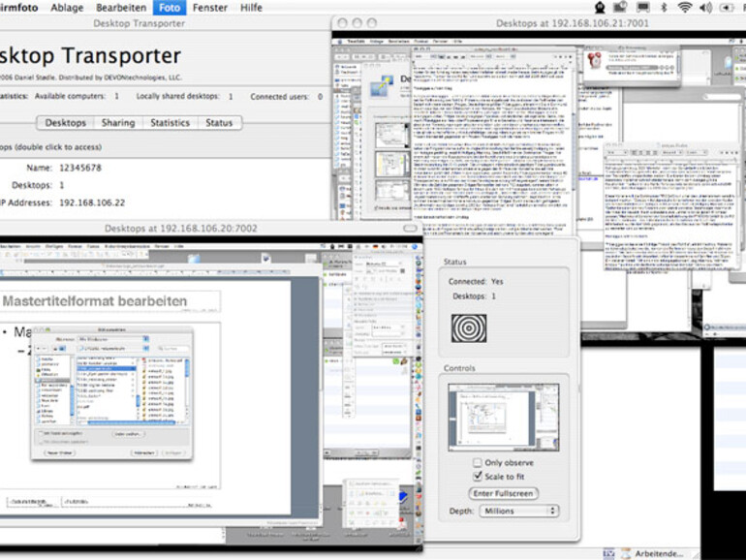
Task: Open the Bearbeiten menu
Action: tap(121, 8)
